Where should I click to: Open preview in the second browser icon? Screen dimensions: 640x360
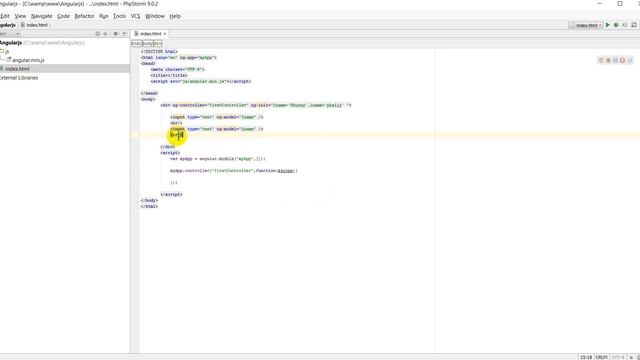[608, 60]
